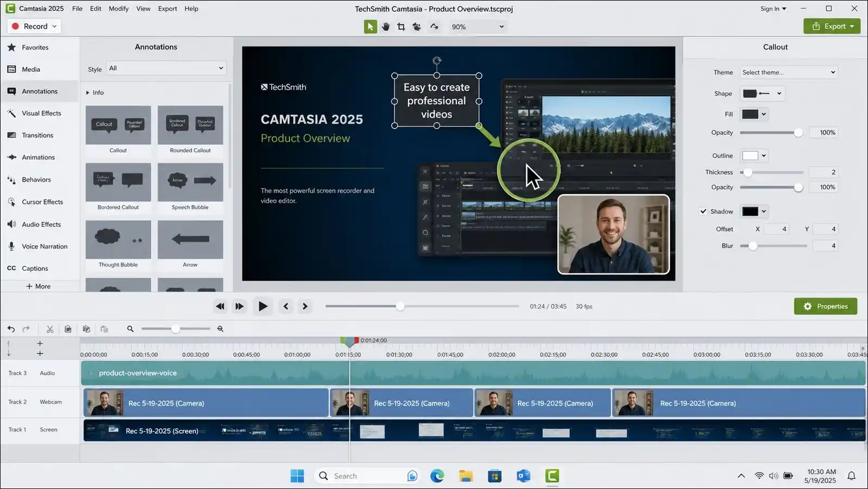Viewport: 868px width, 489px height.
Task: Open Microsoft Edge from taskbar
Action: pyautogui.click(x=437, y=476)
